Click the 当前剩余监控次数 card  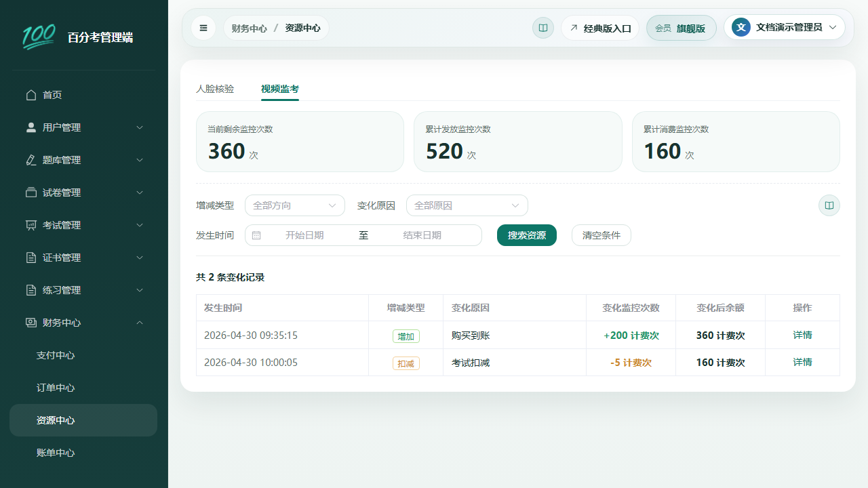click(x=300, y=142)
